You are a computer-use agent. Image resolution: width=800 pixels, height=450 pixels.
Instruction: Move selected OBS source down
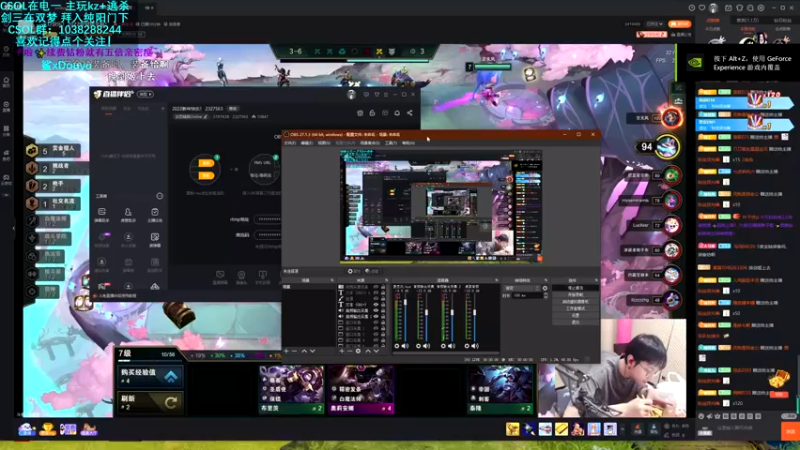[376, 351]
